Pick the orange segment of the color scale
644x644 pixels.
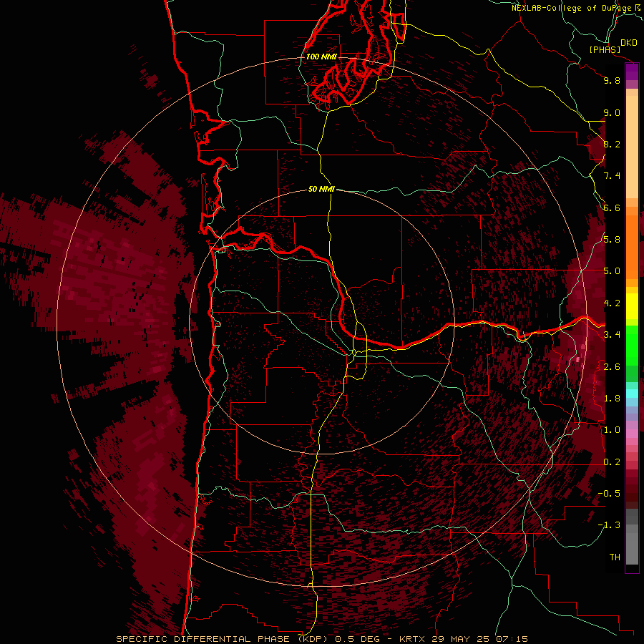point(632,246)
